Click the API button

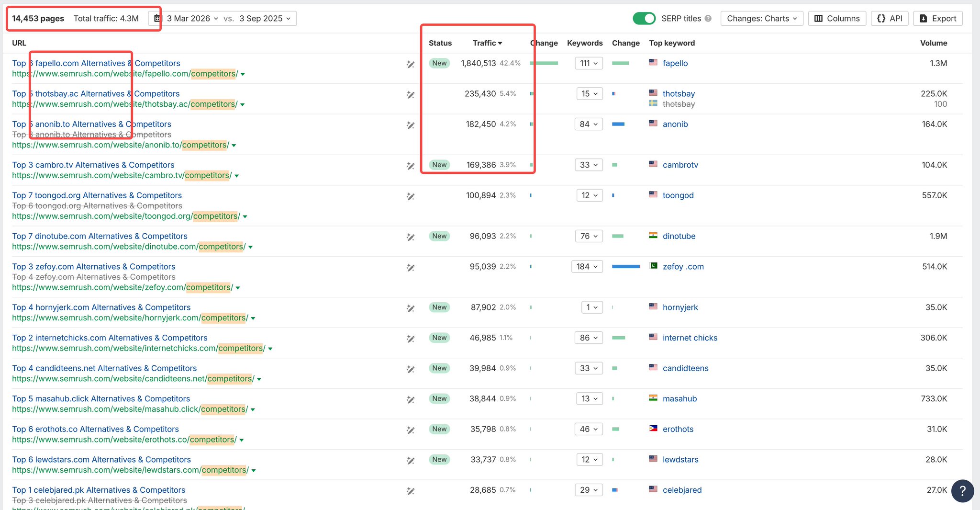point(890,19)
